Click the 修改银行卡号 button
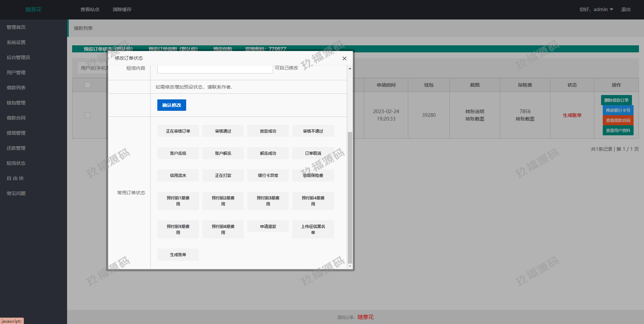 pos(618,110)
